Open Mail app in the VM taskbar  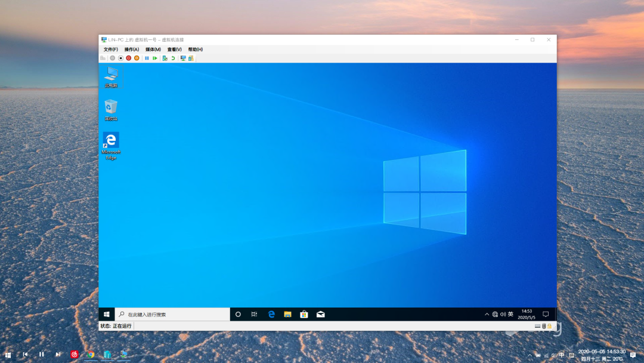click(x=321, y=315)
